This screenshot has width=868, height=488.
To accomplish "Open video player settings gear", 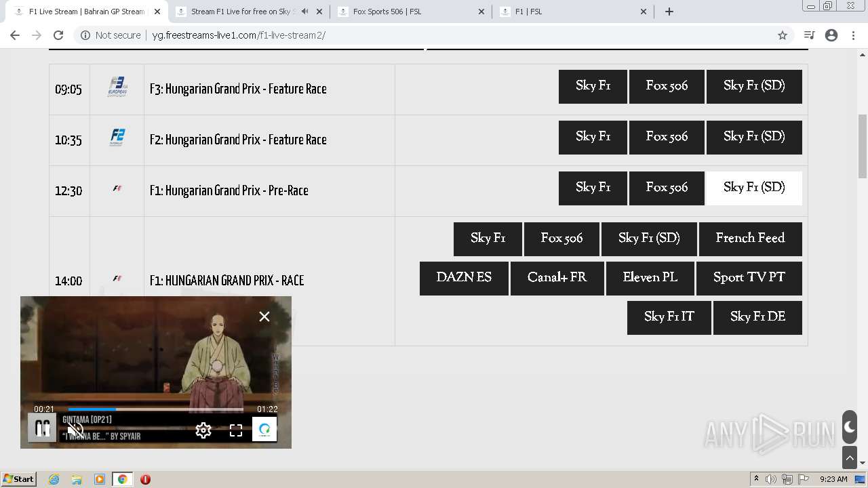I will (203, 430).
